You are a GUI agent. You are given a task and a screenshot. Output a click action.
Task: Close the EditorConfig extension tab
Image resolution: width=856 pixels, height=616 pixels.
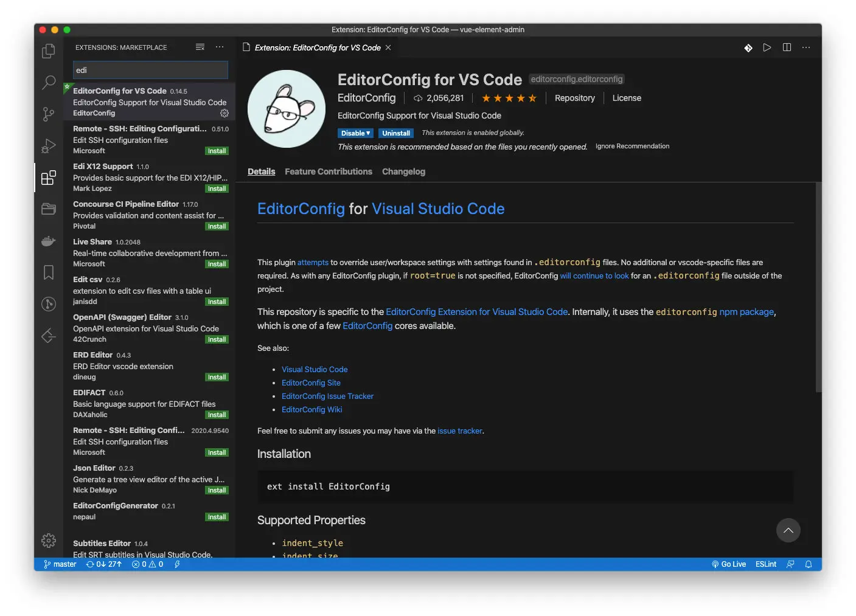click(x=388, y=47)
